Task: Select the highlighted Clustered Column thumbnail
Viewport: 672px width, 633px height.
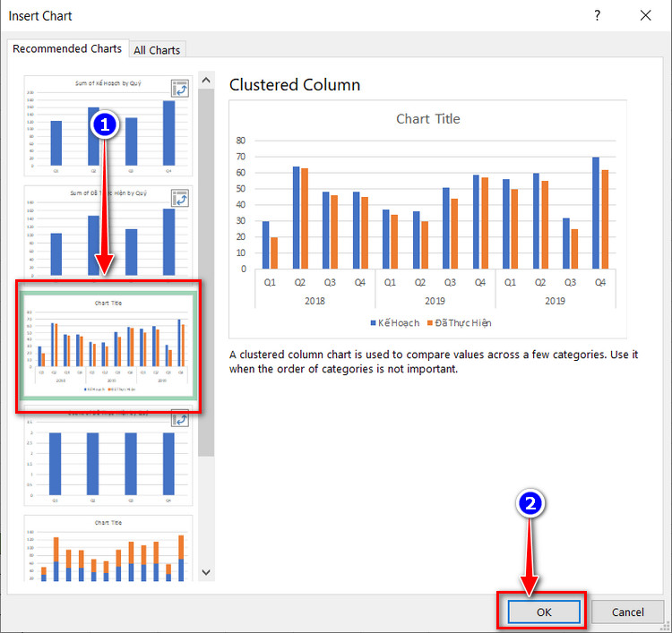Action: point(108,346)
